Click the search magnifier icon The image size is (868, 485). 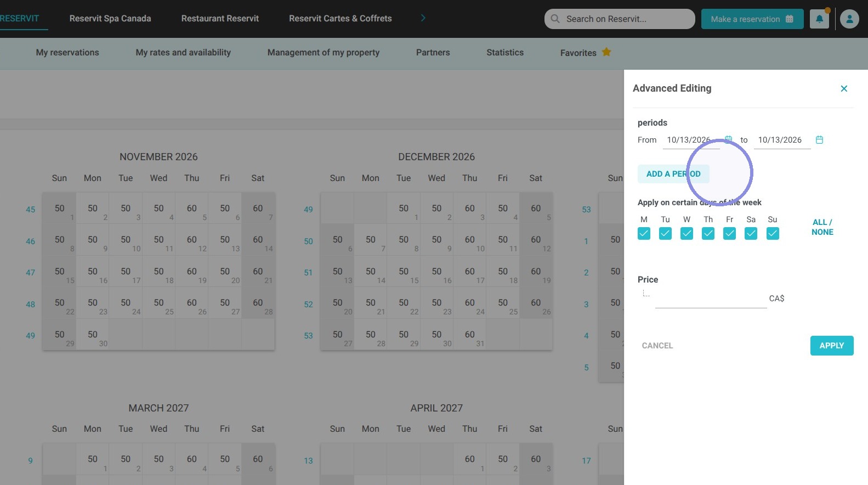(555, 19)
